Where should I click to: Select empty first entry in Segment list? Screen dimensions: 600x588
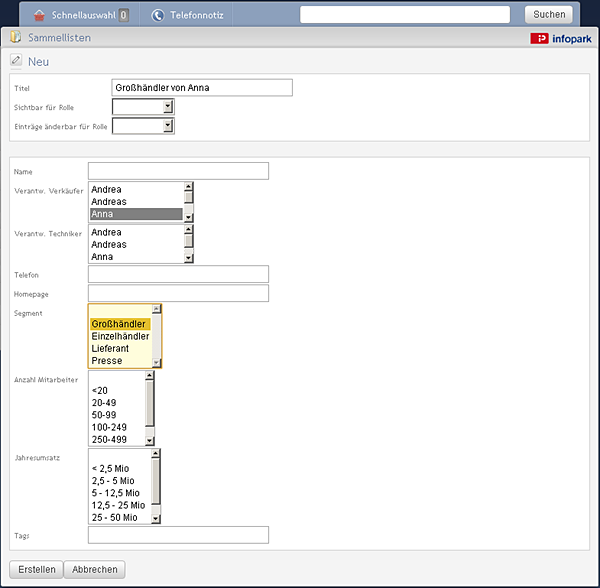(121, 312)
